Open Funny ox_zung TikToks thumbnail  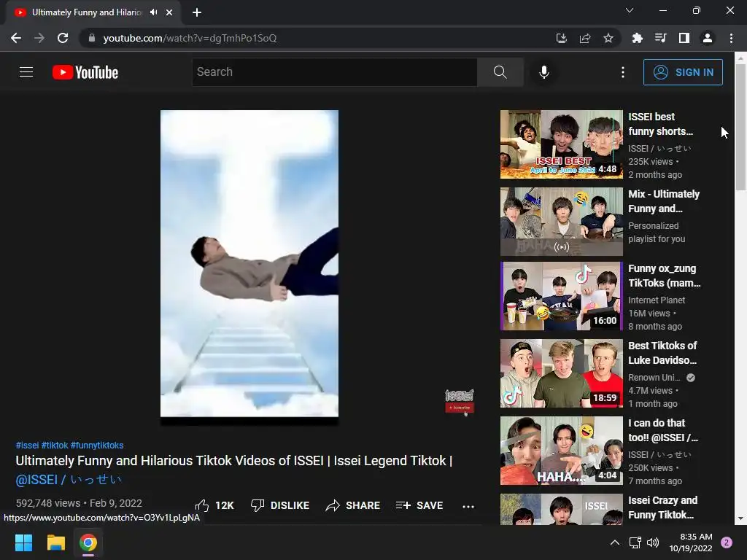coord(561,296)
